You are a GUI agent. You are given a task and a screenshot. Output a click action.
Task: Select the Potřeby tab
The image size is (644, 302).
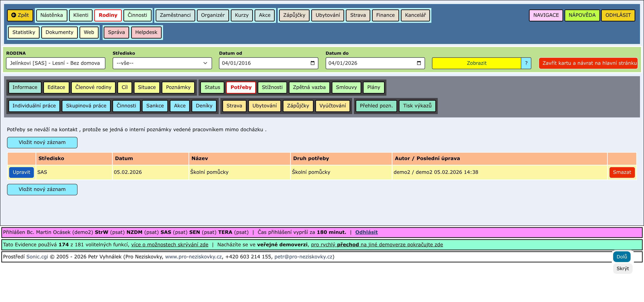click(241, 88)
